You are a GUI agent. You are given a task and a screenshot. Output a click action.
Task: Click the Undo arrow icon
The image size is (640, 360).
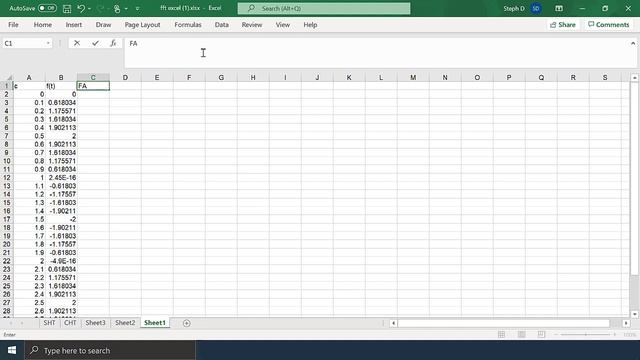pos(81,8)
